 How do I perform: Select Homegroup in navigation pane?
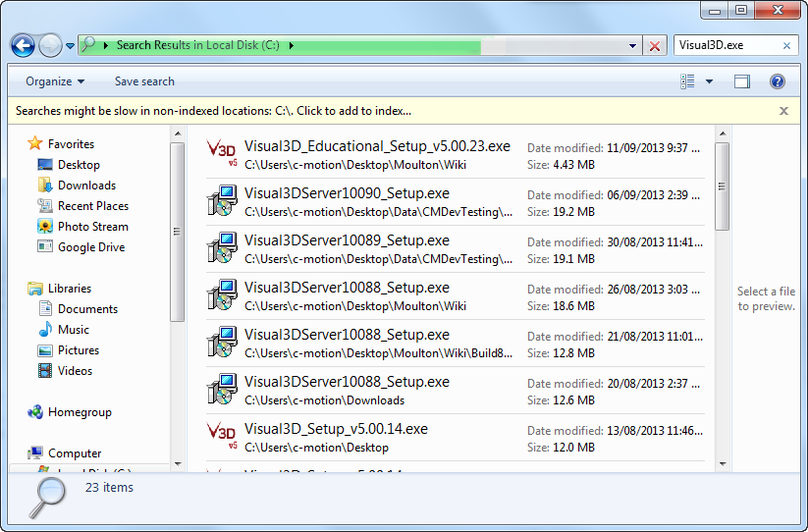point(80,411)
